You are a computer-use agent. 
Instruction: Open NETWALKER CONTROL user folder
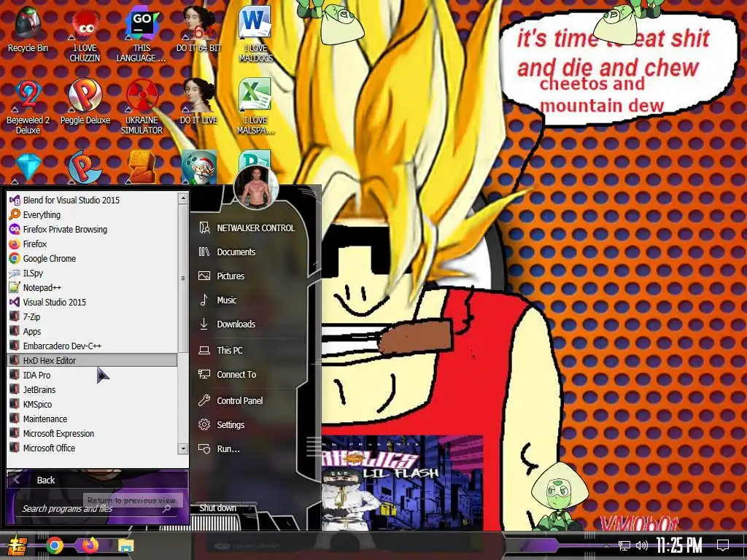click(x=248, y=228)
